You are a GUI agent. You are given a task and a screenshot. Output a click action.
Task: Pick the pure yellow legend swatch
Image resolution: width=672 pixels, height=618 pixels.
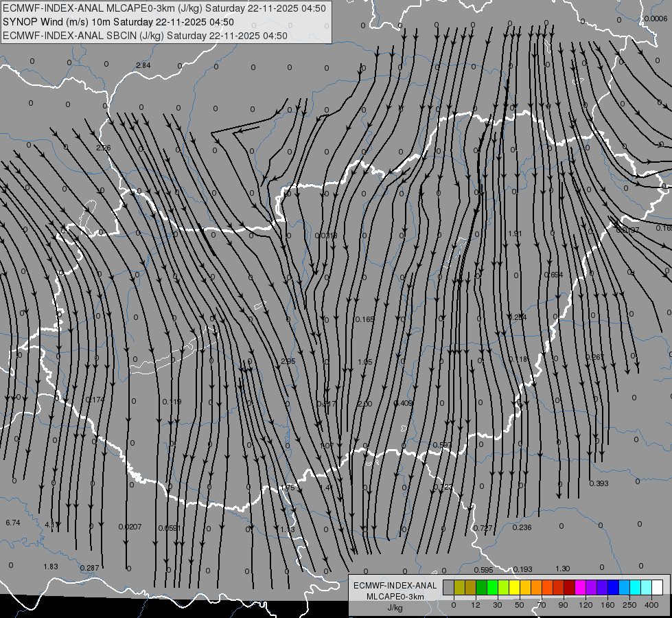click(x=515, y=587)
